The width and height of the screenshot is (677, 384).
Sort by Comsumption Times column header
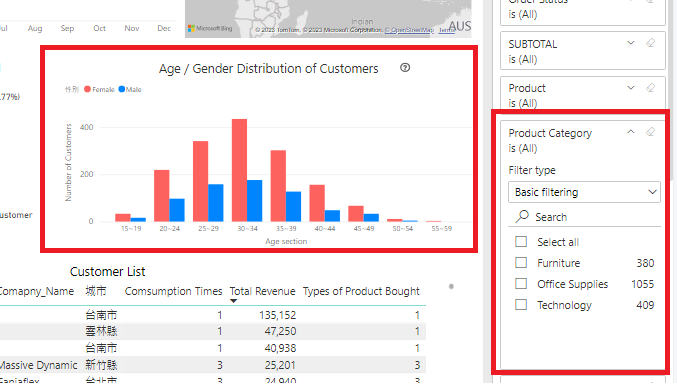pyautogui.click(x=173, y=291)
